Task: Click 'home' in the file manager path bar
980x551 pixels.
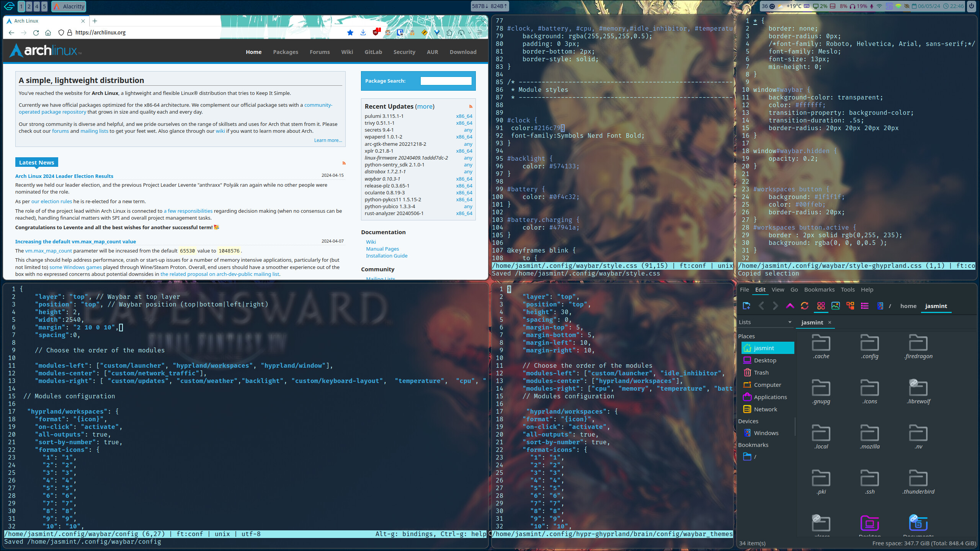Action: tap(908, 306)
